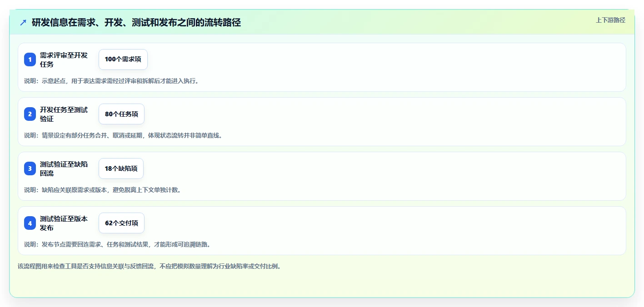
Task: Select the 需求评审至开发任务 step label
Action: tap(64, 59)
